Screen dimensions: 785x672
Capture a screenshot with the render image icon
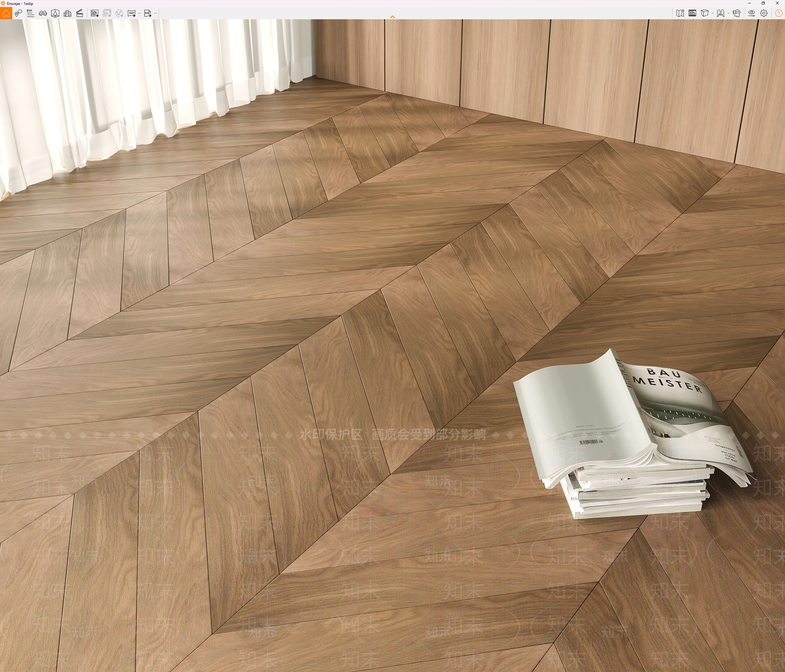(x=95, y=13)
